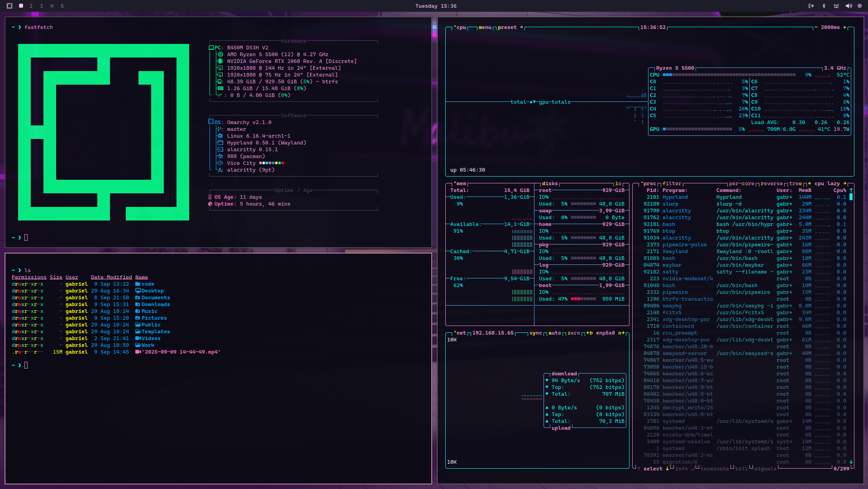Switch to workspace 3 in top bar
This screenshot has width=868, height=489.
[x=41, y=6]
